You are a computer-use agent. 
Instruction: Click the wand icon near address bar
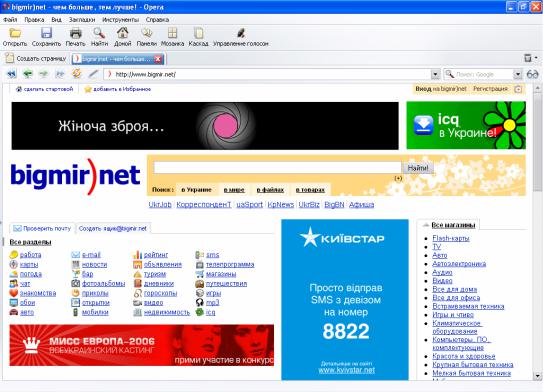[94, 74]
